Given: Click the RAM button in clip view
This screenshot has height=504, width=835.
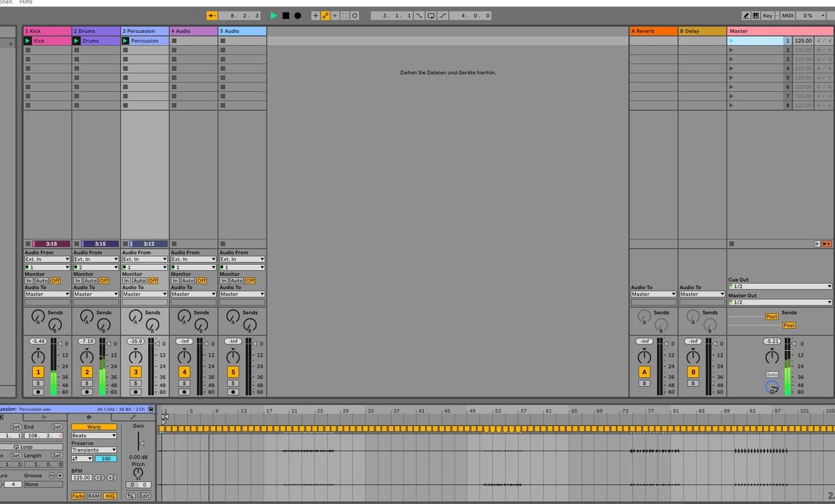Looking at the screenshot, I should (x=94, y=496).
